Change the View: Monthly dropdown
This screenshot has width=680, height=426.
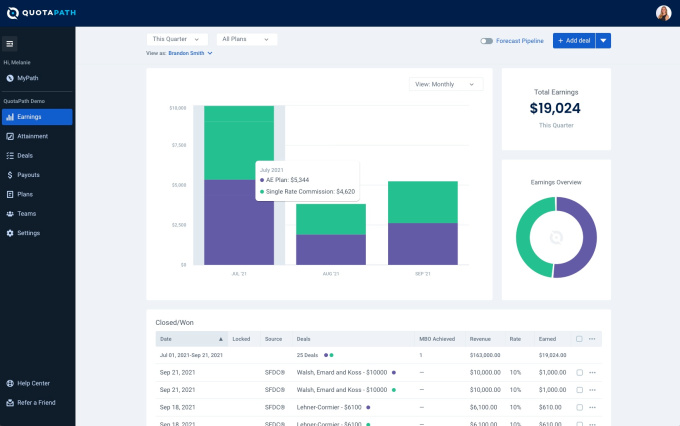(446, 85)
